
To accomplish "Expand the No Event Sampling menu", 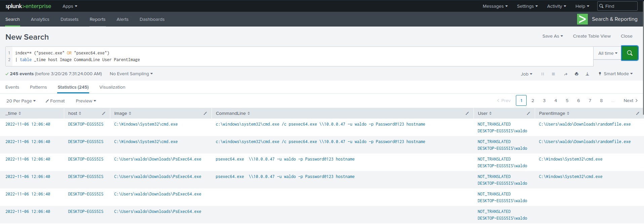I will [131, 74].
